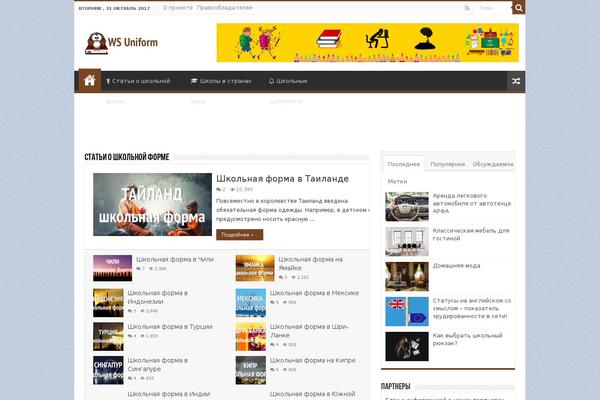Click the yellow school banner
The height and width of the screenshot is (400, 600).
(x=368, y=42)
